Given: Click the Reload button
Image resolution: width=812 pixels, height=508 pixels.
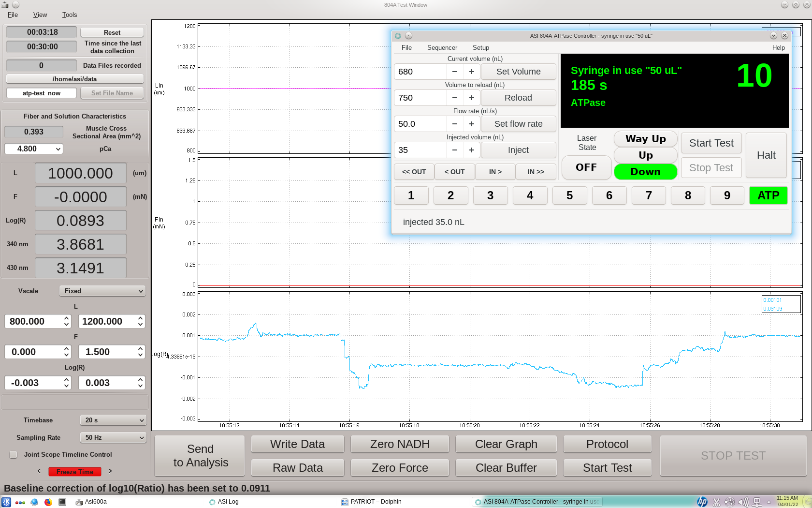Looking at the screenshot, I should [x=518, y=98].
